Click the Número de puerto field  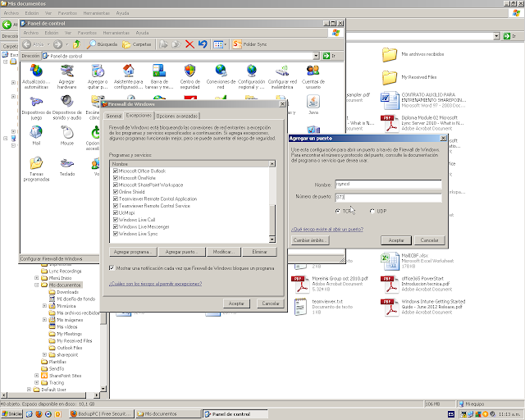point(388,198)
